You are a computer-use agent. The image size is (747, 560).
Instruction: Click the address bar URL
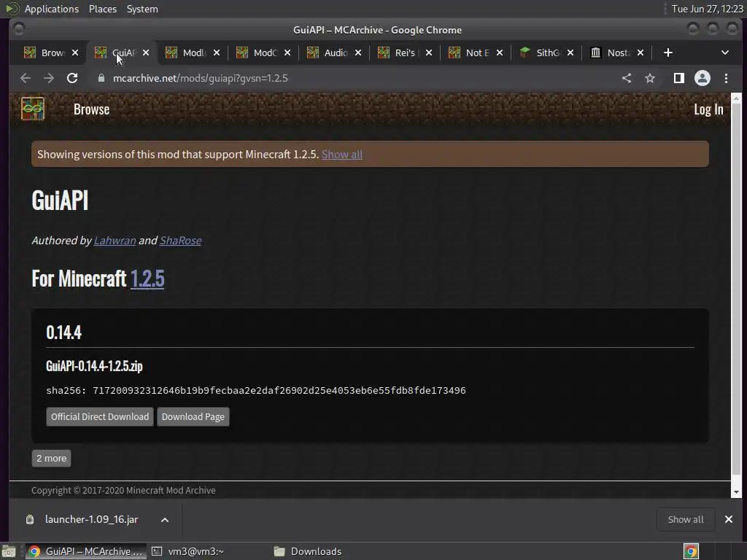click(200, 78)
